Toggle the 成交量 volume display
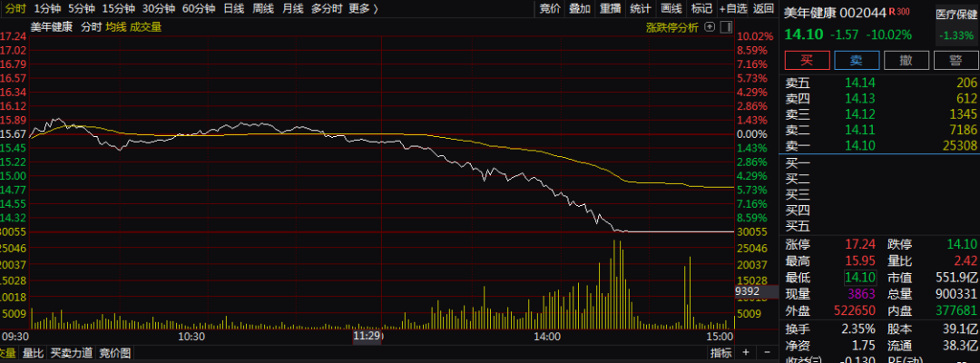 (146, 27)
